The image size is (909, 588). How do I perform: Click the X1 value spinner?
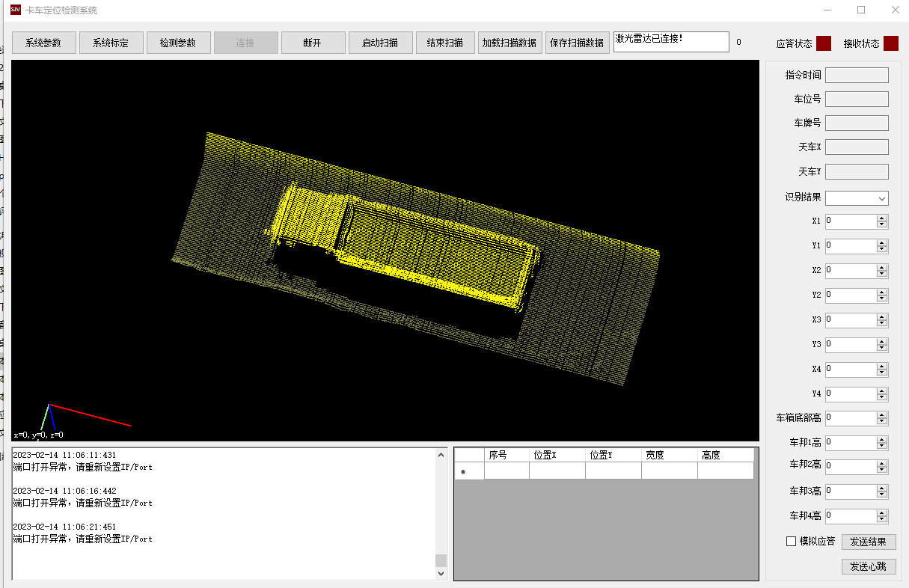(857, 221)
